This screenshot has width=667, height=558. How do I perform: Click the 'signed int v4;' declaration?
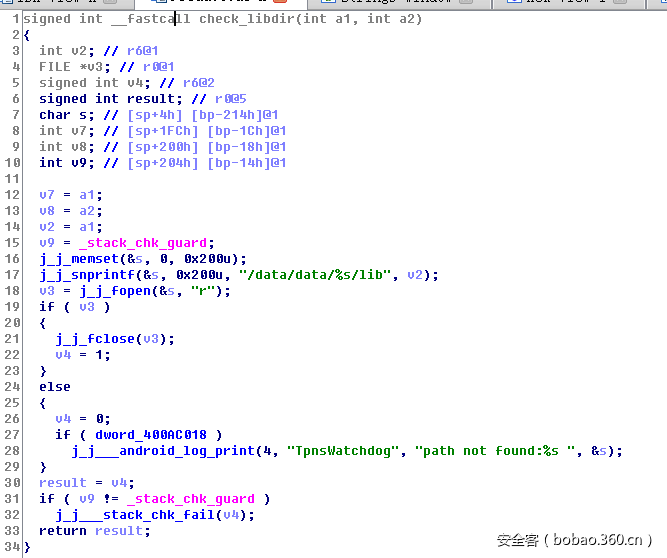point(94,83)
